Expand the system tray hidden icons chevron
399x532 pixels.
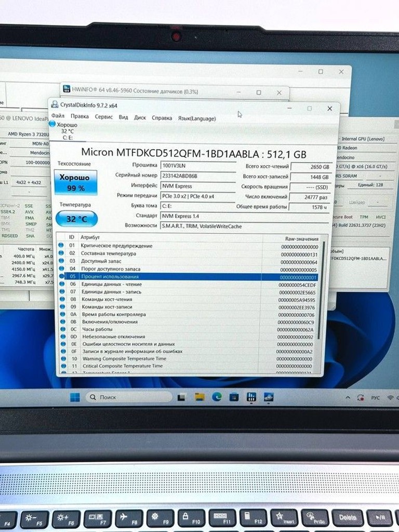(348, 397)
